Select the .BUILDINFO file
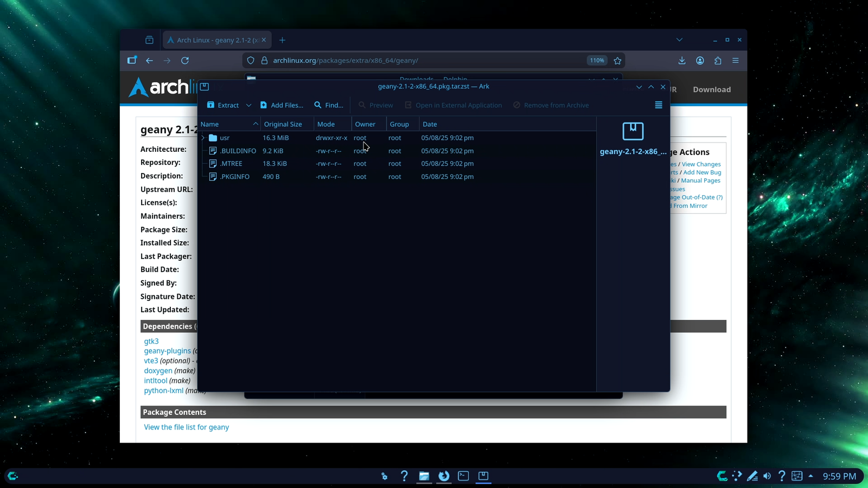 (238, 151)
